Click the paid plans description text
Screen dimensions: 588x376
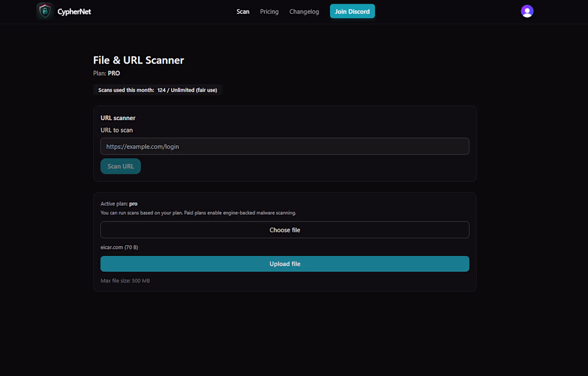click(x=198, y=213)
